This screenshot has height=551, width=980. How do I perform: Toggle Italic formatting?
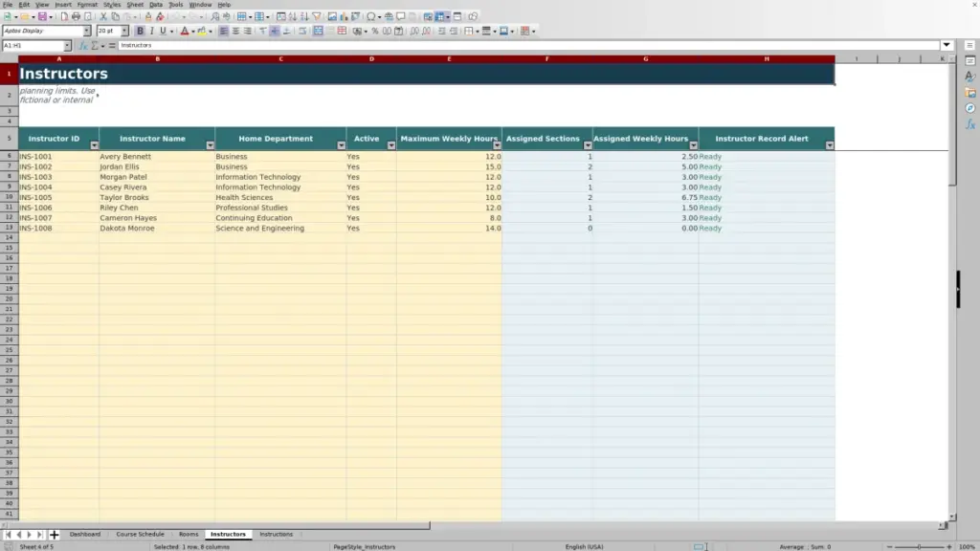[151, 31]
